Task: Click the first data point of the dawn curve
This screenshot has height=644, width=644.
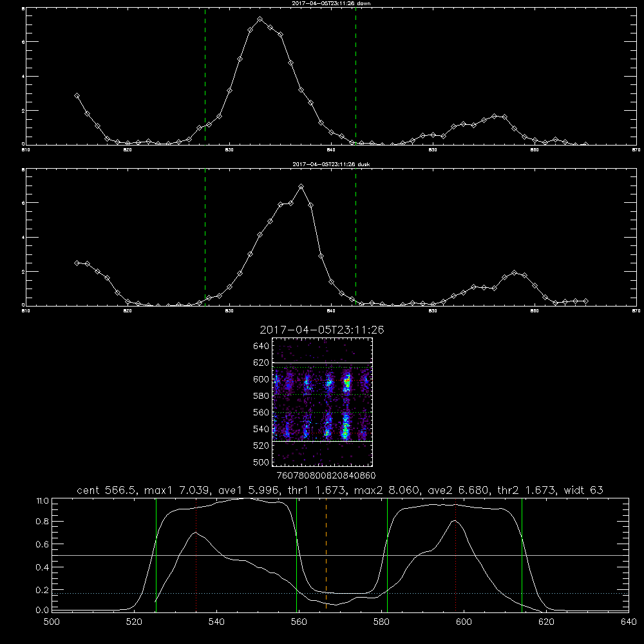Action: [x=77, y=95]
